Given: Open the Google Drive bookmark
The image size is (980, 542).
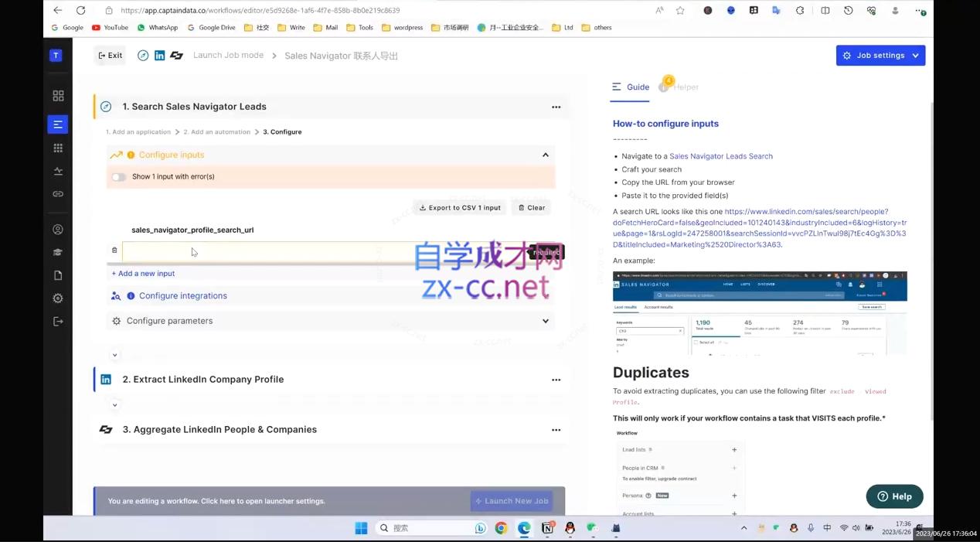Looking at the screenshot, I should 210,28.
